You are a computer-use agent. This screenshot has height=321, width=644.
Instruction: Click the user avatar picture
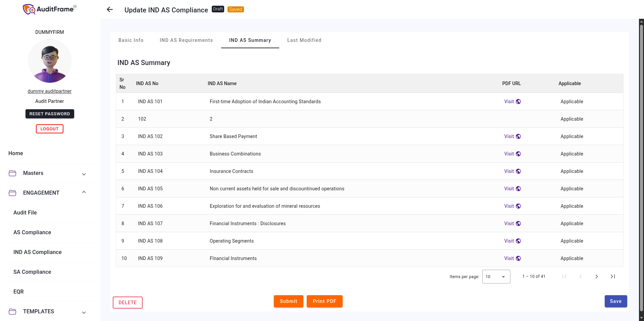[x=50, y=61]
